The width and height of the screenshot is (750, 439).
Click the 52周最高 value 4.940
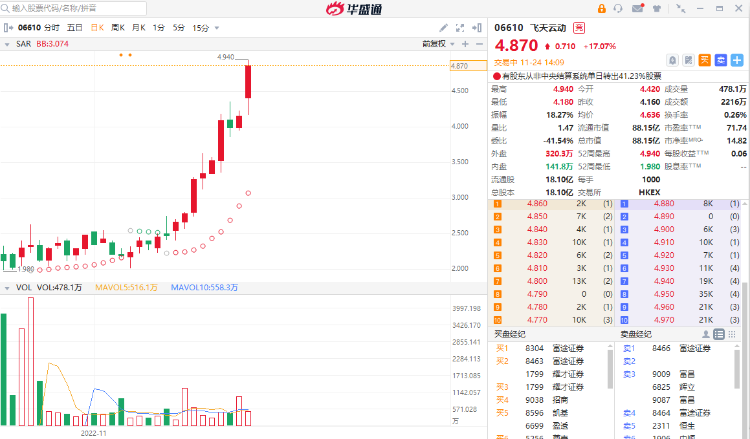tap(650, 154)
